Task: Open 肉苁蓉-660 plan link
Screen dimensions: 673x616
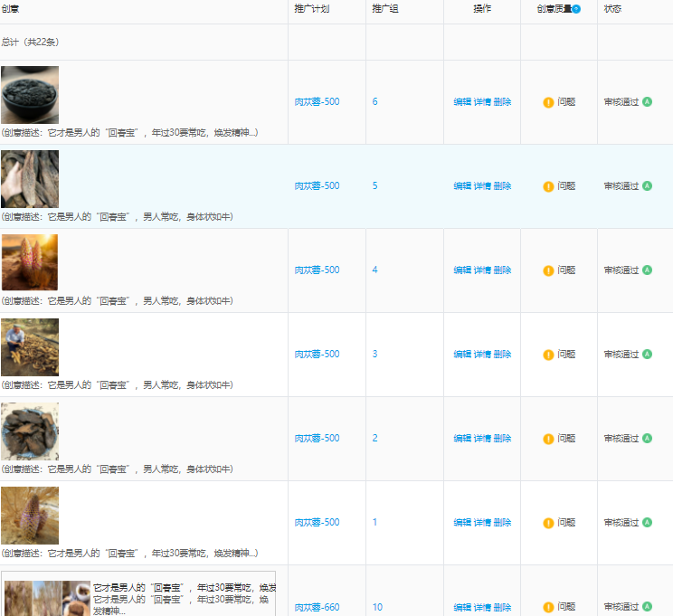Action: click(317, 607)
